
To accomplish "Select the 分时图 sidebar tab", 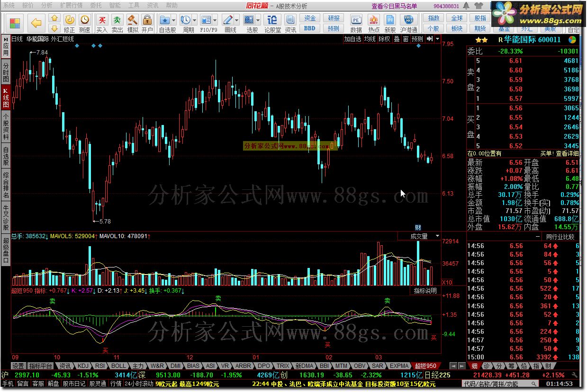I will 6,72.
